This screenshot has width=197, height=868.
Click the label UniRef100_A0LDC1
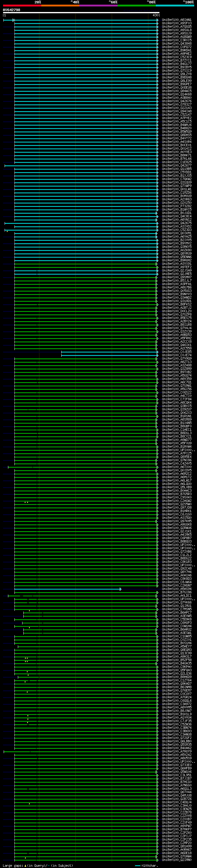[176, 595]
